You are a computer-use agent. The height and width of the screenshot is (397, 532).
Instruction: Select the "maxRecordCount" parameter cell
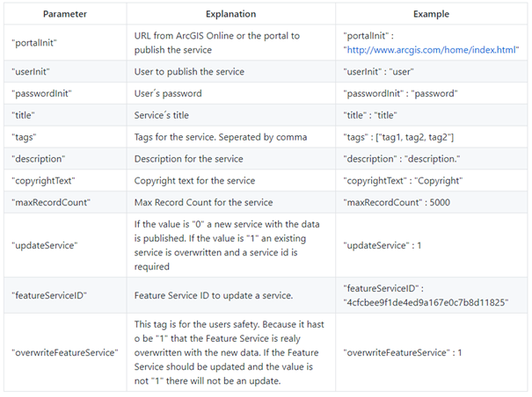(48, 202)
